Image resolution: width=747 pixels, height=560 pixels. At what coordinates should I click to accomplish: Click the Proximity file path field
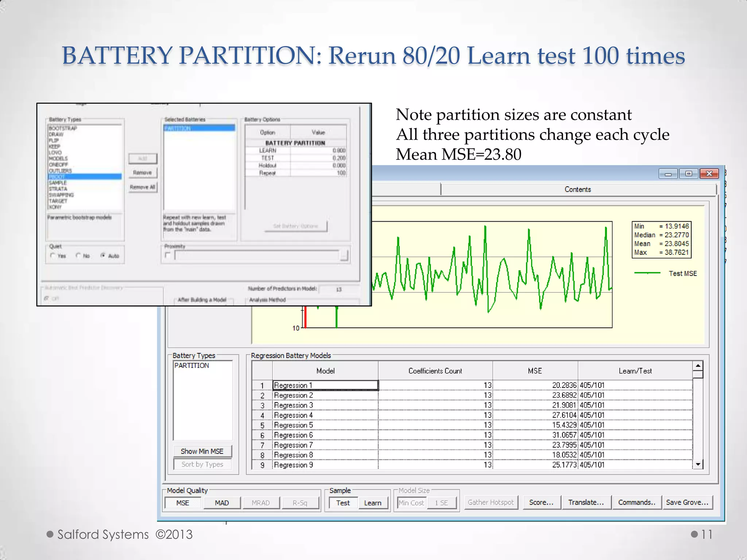[x=257, y=256]
